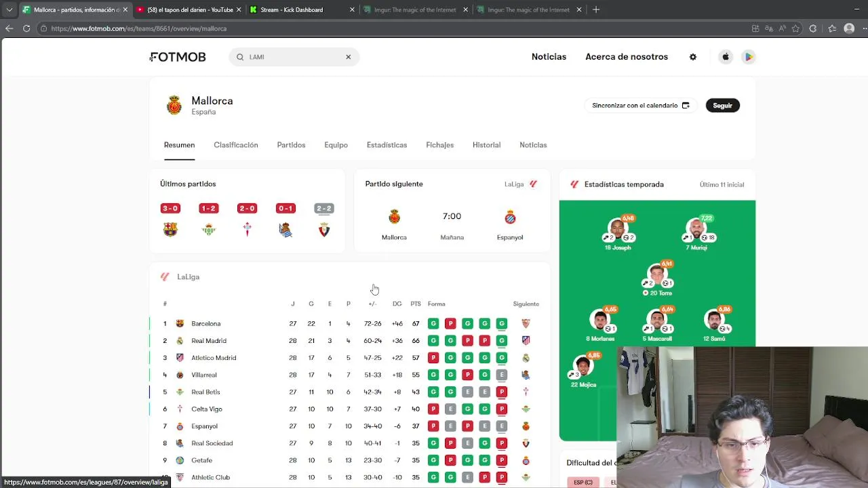Image resolution: width=868 pixels, height=488 pixels.
Task: Click inside the FotMob search field
Action: 294,57
